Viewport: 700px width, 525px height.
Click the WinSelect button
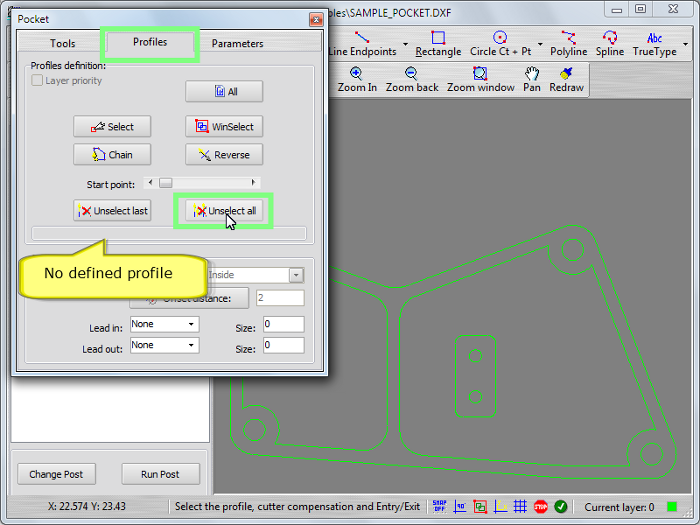224,127
